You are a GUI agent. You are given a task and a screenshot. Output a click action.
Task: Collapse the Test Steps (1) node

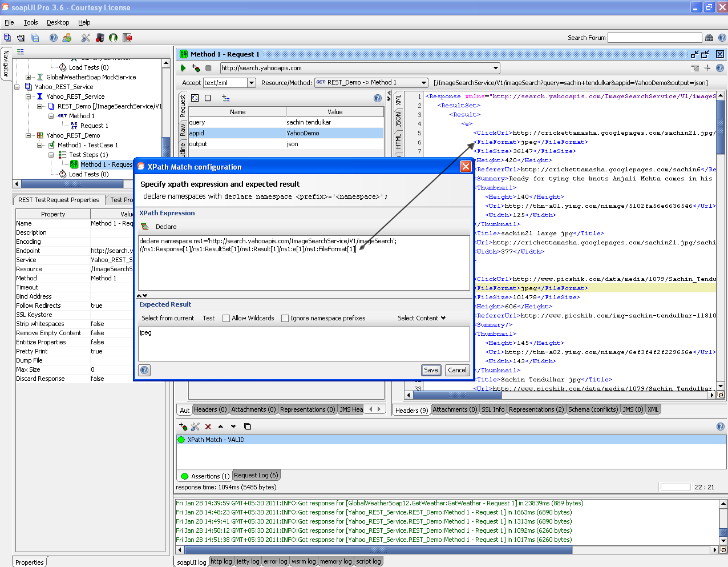click(x=51, y=155)
